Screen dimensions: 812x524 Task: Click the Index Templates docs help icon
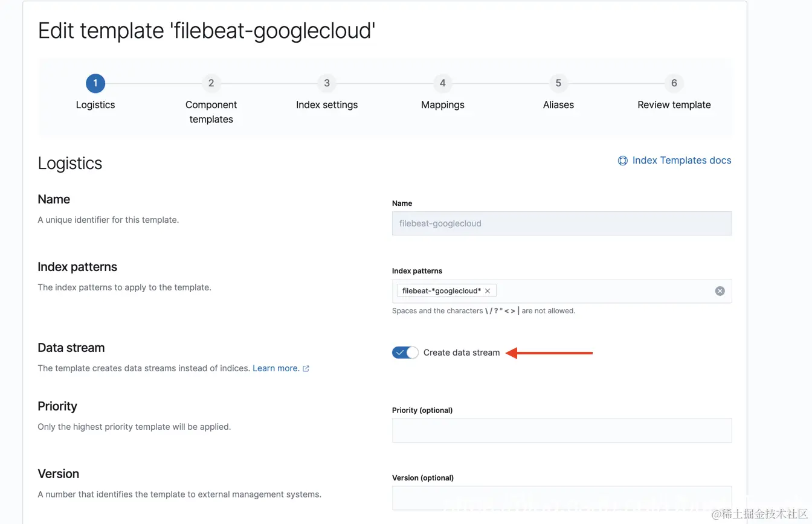pyautogui.click(x=622, y=161)
